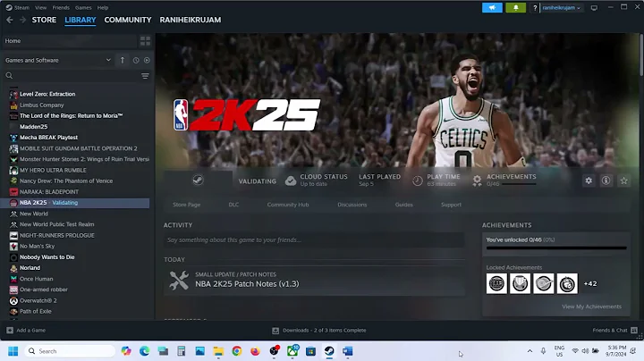Open the Steam menu
644x361 pixels.
point(18,7)
